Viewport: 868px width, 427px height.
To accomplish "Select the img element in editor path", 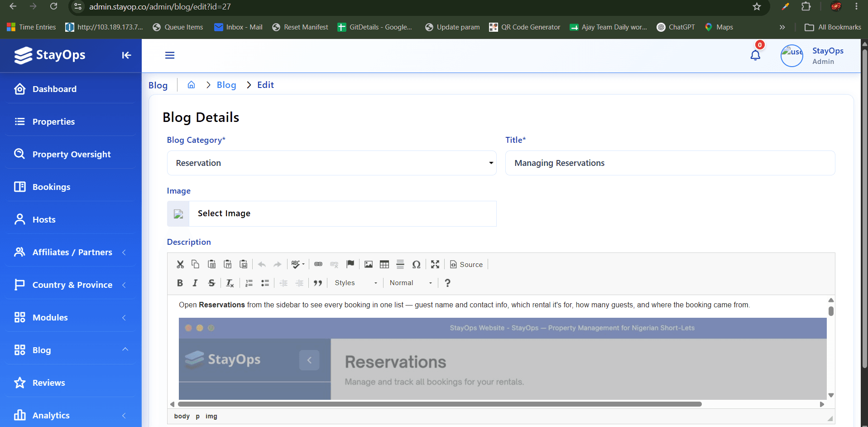I will (211, 416).
